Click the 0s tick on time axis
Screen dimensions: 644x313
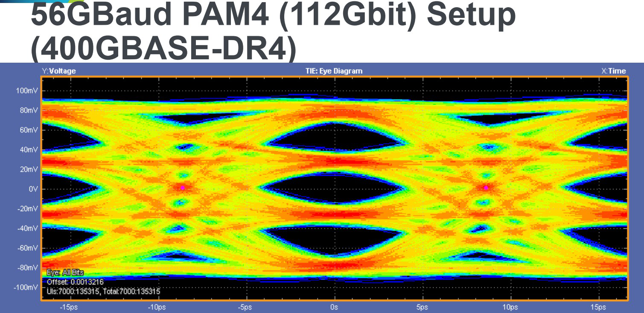[334, 307]
